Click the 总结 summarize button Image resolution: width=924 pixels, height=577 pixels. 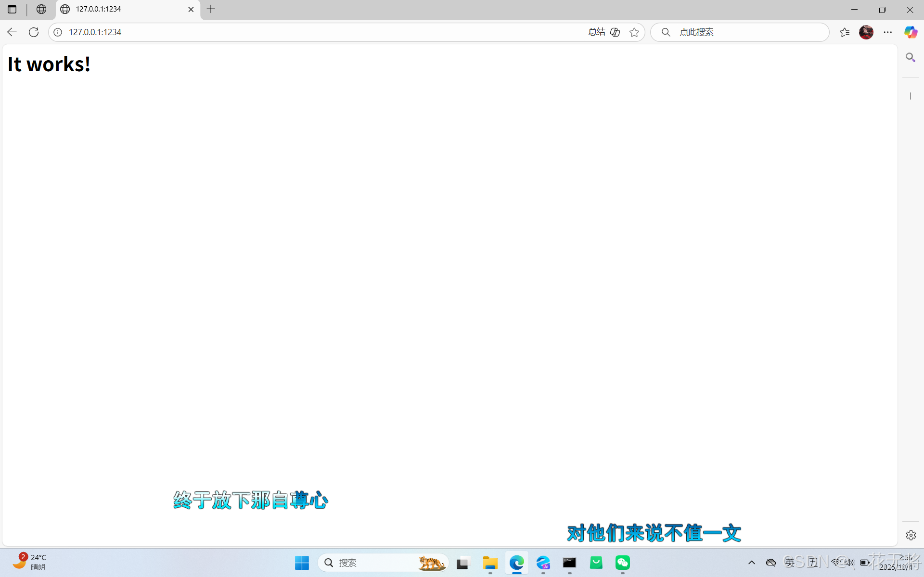[x=597, y=32]
